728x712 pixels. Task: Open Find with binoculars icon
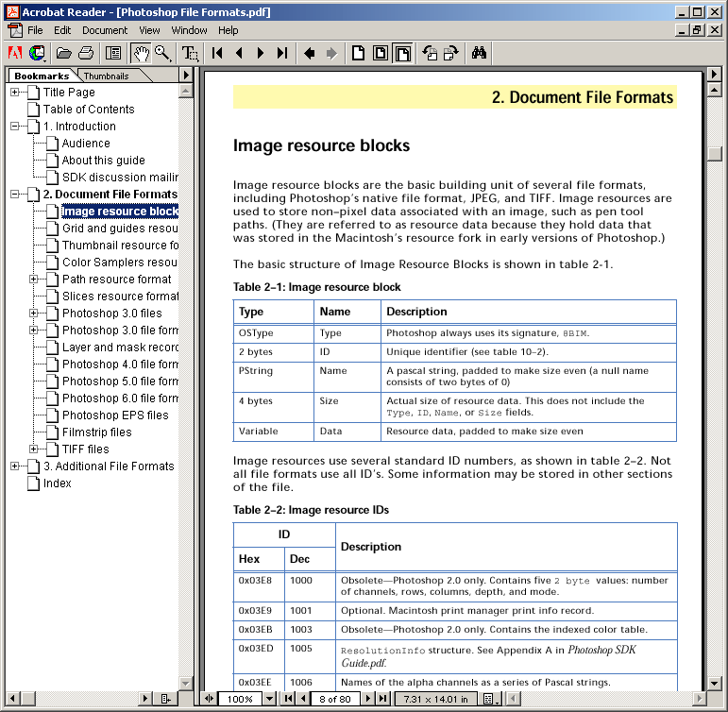[479, 54]
